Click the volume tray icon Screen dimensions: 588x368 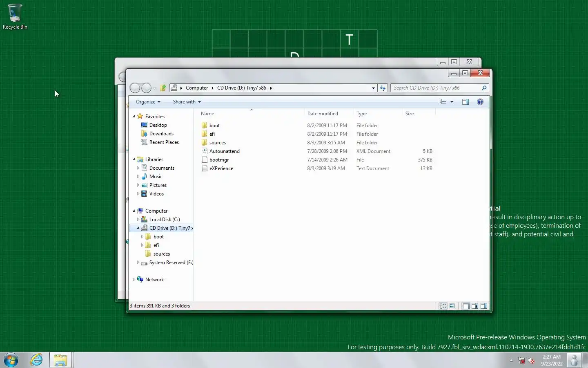pyautogui.click(x=531, y=361)
